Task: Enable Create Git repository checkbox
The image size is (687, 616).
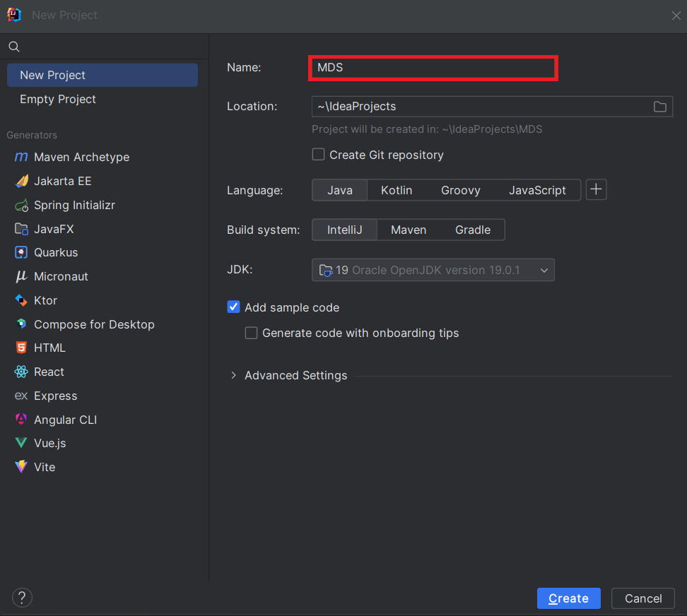Action: 319,155
